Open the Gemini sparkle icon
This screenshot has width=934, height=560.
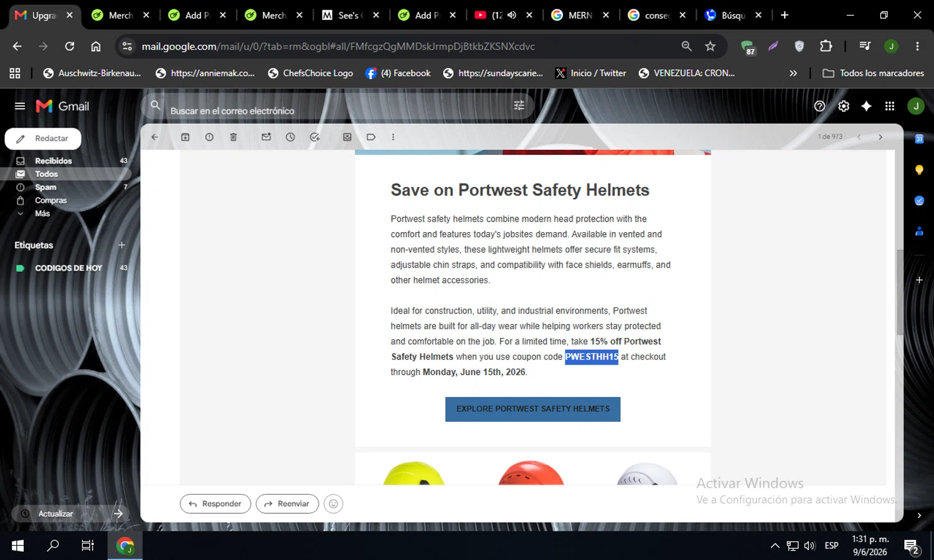pyautogui.click(x=866, y=106)
